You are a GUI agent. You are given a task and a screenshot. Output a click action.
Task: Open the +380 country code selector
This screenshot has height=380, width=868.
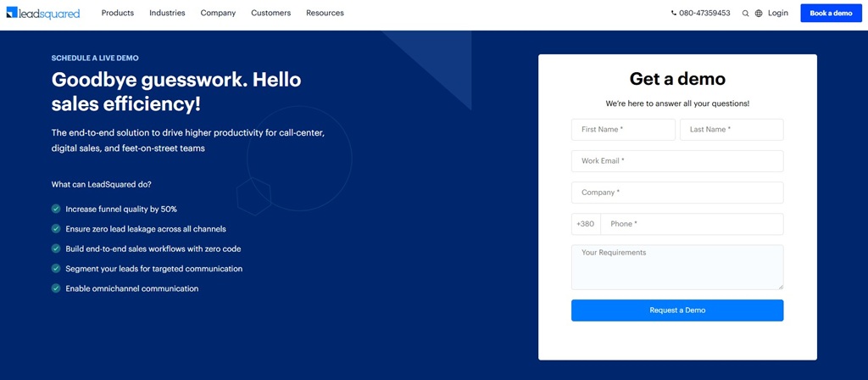click(586, 224)
